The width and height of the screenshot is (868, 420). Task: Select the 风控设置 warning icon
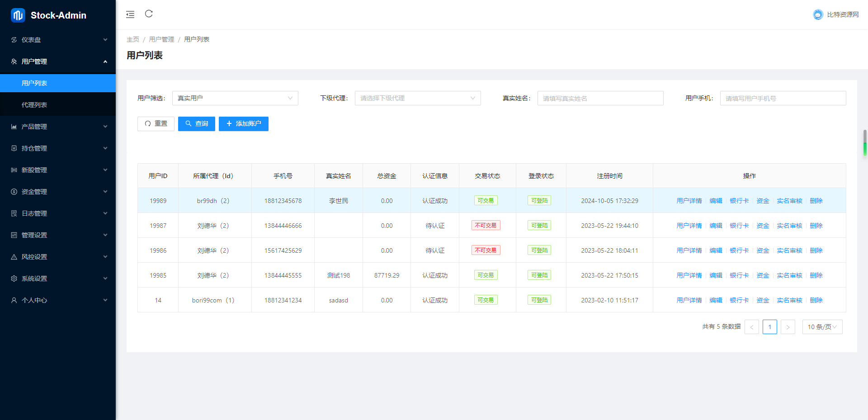pyautogui.click(x=14, y=256)
